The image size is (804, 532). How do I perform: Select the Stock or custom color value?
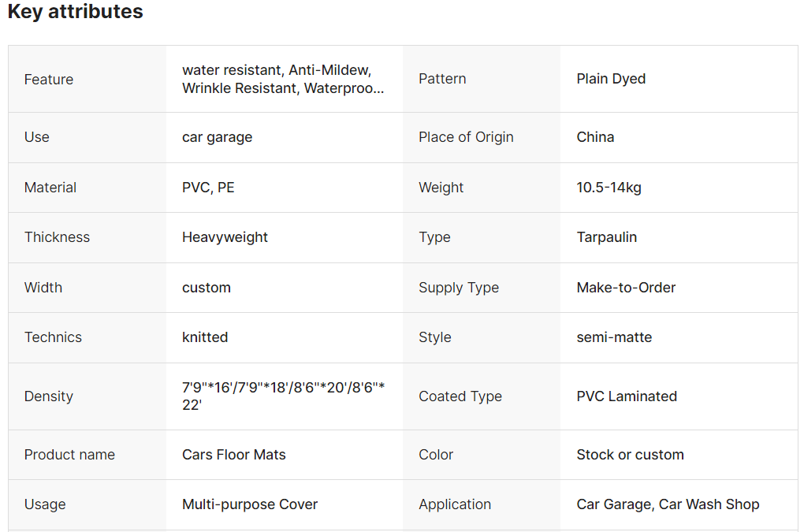tap(630, 455)
